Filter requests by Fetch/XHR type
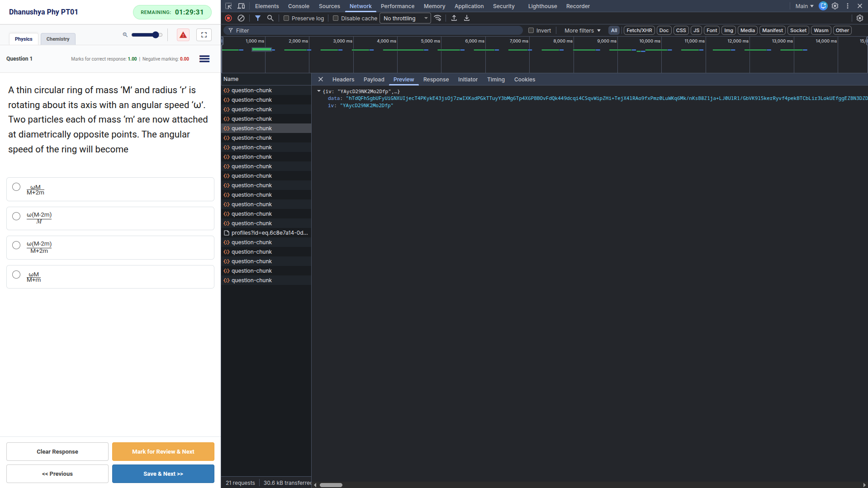The height and width of the screenshot is (488, 868). [639, 30]
